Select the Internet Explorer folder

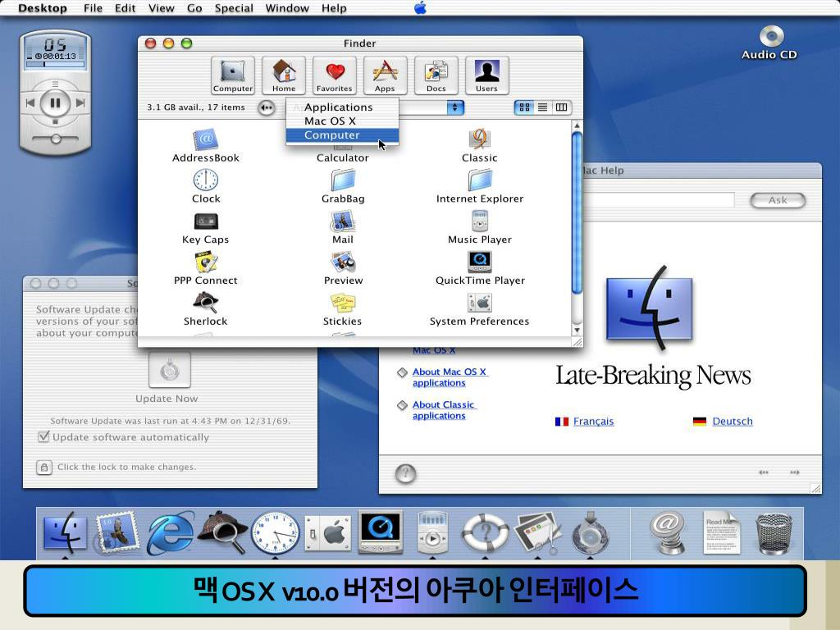coord(479,180)
